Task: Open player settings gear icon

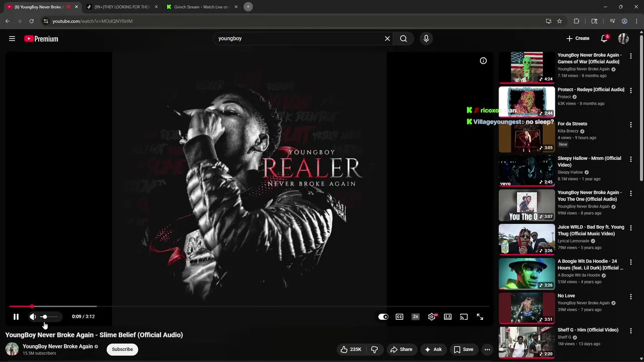Action: [432, 317]
